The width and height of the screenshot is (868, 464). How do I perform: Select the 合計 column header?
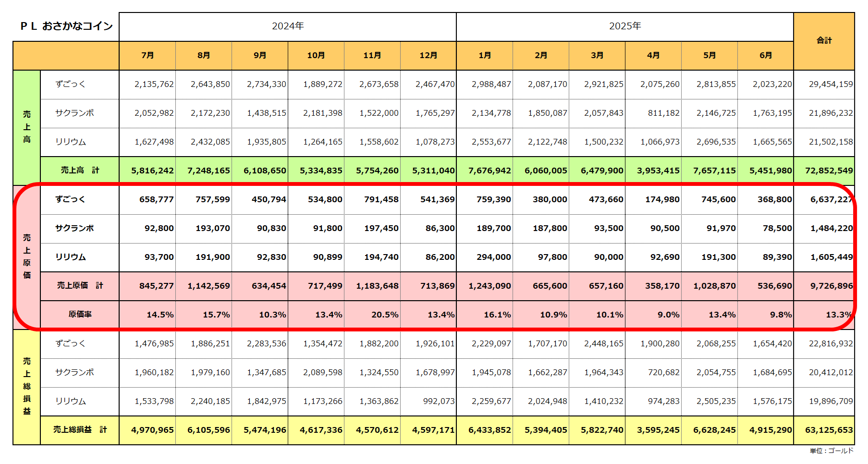coord(824,41)
